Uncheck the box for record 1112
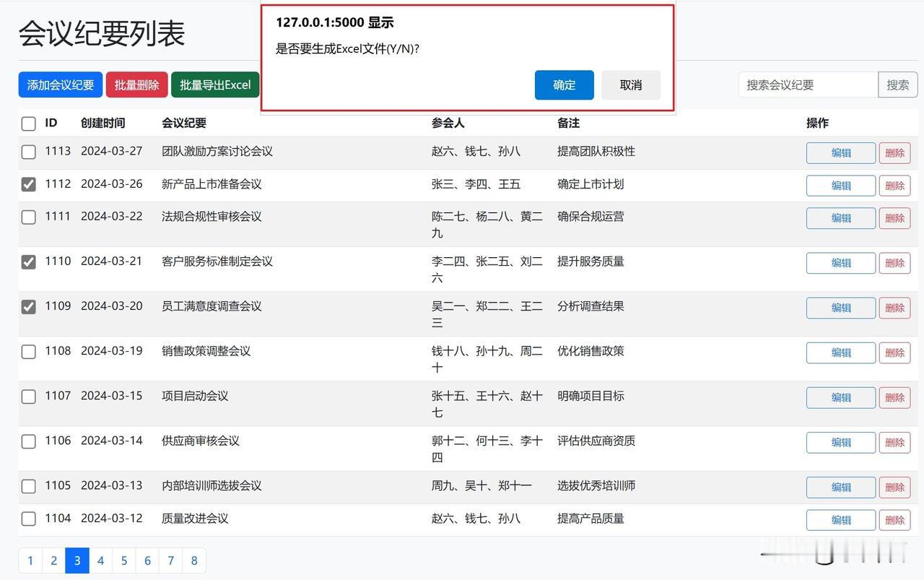Screen dimensions: 924x580 coord(29,184)
